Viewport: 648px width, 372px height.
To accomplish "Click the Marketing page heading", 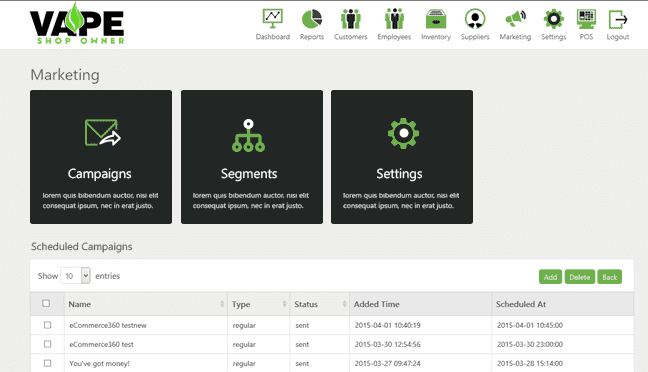I will coord(65,75).
